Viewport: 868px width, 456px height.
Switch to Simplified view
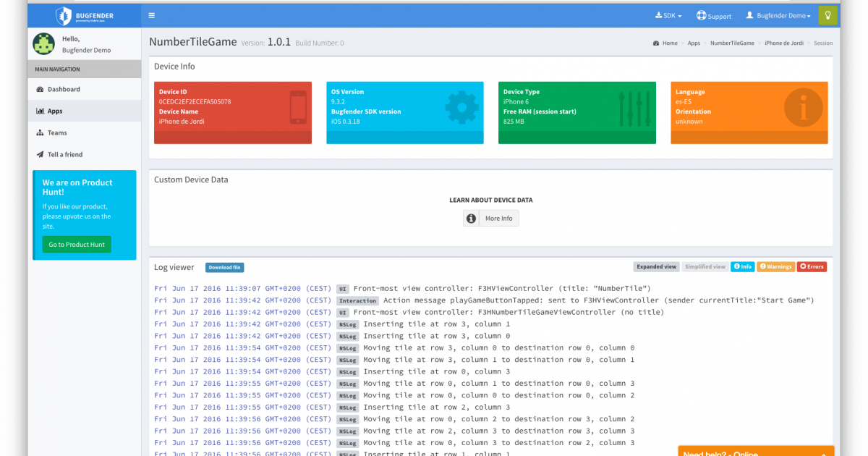705,267
